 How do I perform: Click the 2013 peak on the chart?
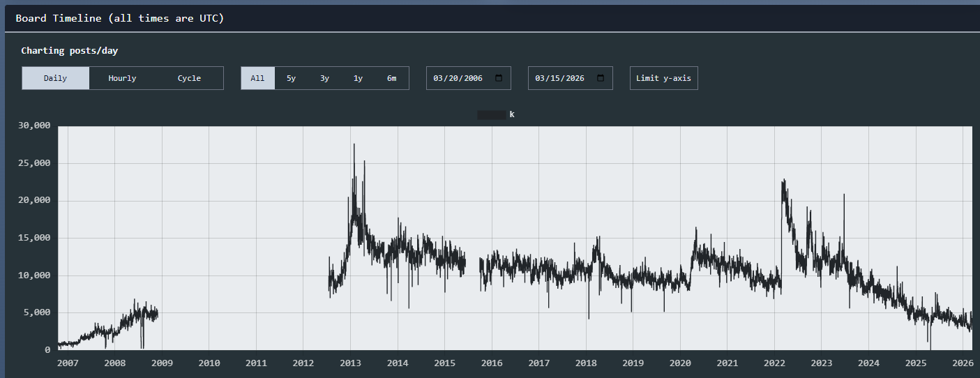tap(354, 144)
